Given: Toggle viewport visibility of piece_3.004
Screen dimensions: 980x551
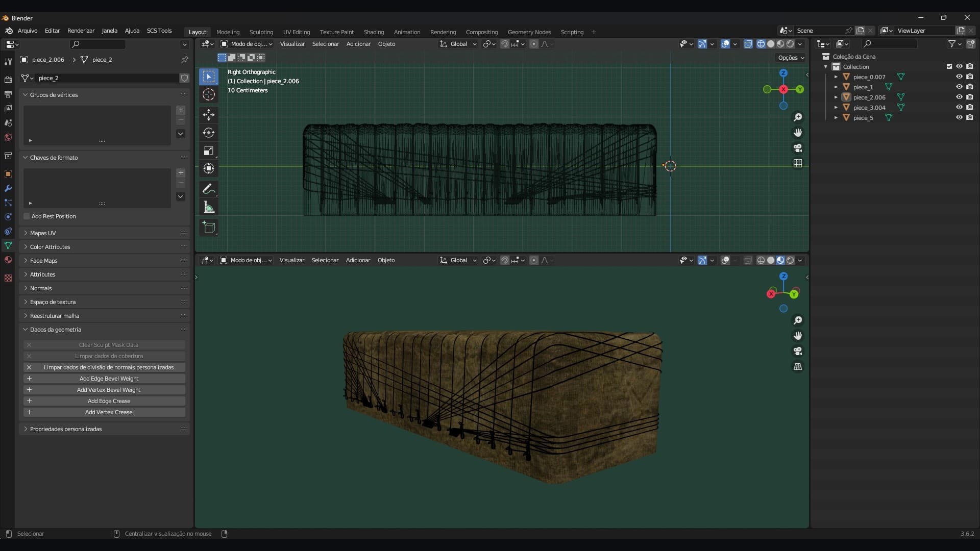Looking at the screenshot, I should (x=959, y=107).
